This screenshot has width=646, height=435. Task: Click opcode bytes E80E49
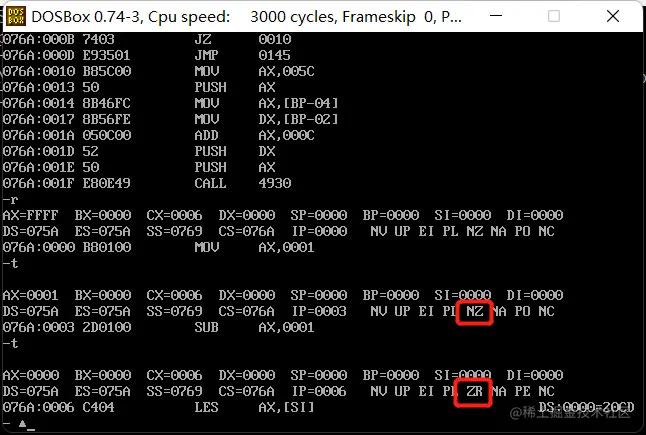pos(107,183)
